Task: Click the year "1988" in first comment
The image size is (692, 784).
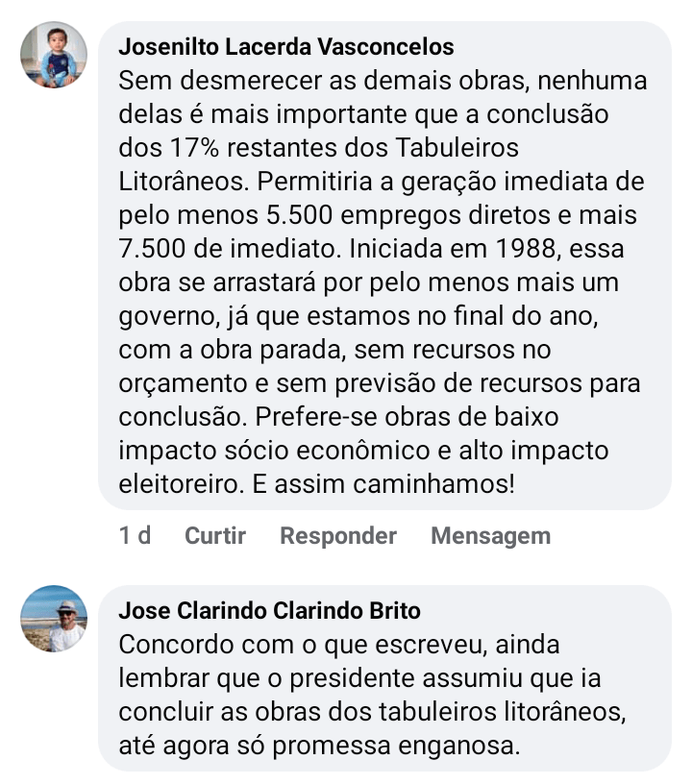Action: point(525,250)
